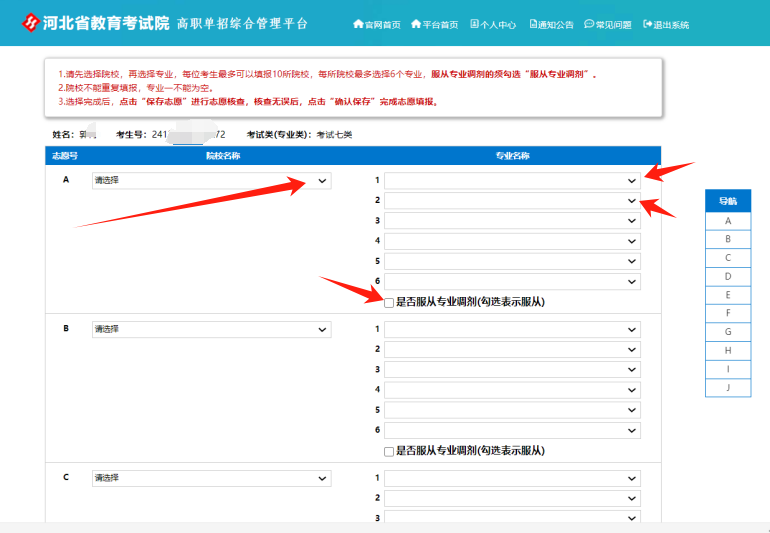770x533 pixels.
Task: Check 是否服从专业调剂 for 志愿 A
Action: pos(389,302)
